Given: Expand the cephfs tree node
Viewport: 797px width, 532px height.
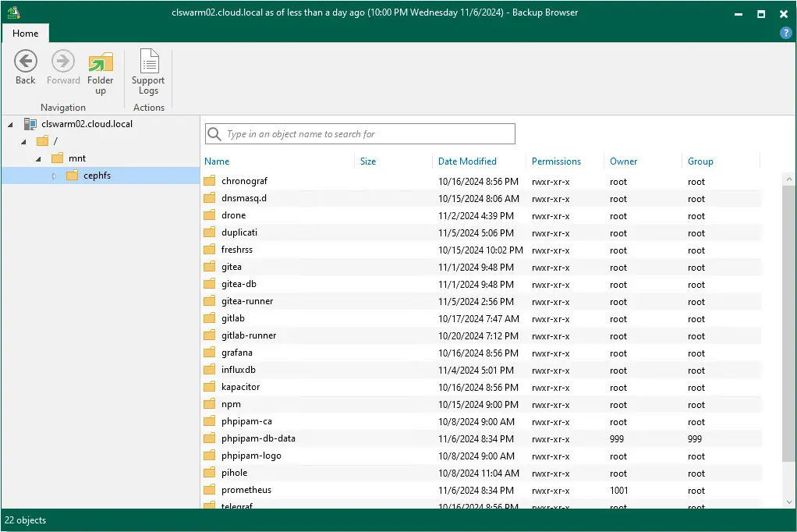Looking at the screenshot, I should click(x=54, y=176).
